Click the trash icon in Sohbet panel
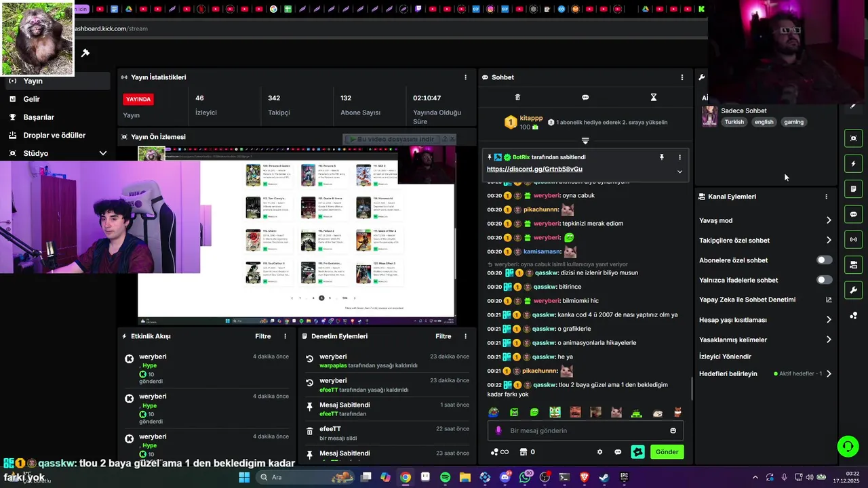This screenshot has height=488, width=868. pos(517,98)
